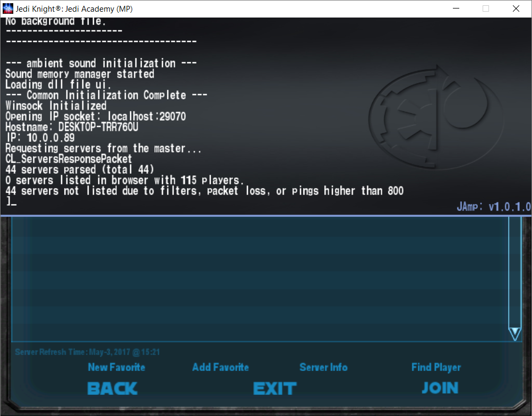Open Find Player
The image size is (532, 416).
(x=436, y=367)
